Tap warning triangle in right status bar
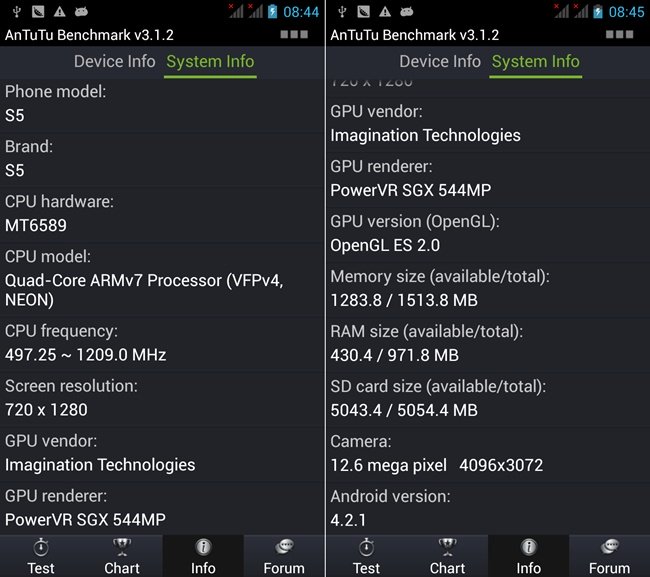 [x=385, y=12]
